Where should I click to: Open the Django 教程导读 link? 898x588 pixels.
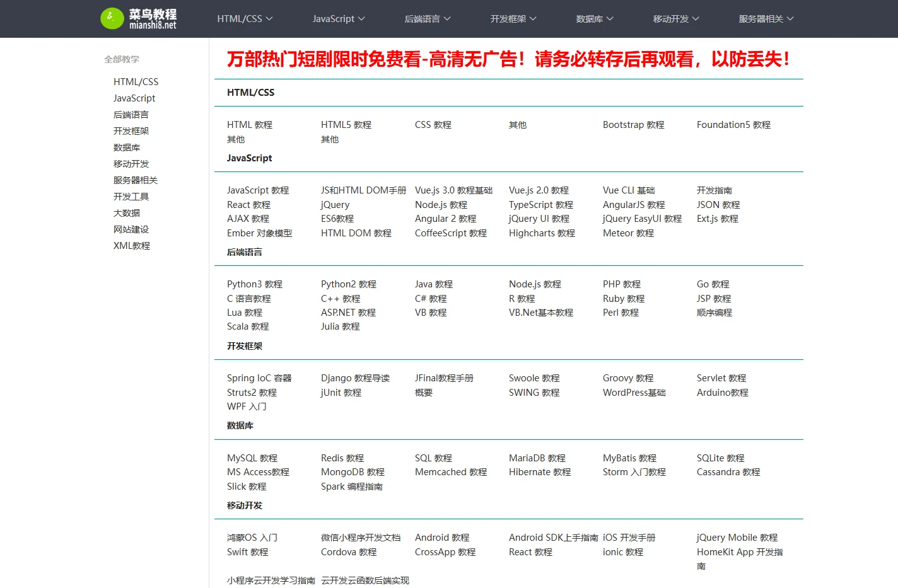pos(355,378)
